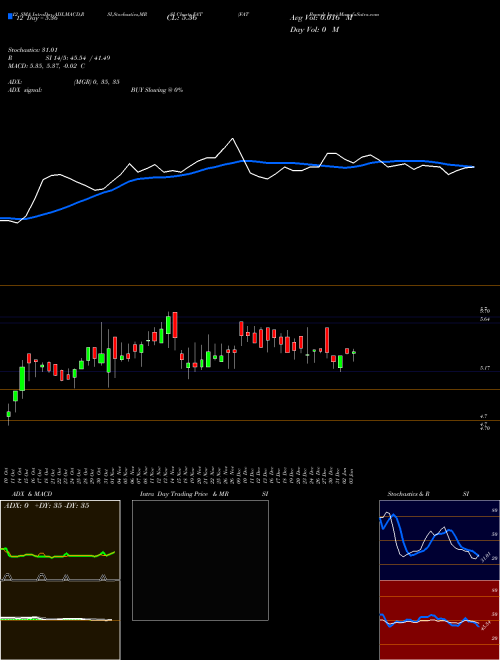Click the white price line peak
This screenshot has width=500, height=660.
(232, 138)
